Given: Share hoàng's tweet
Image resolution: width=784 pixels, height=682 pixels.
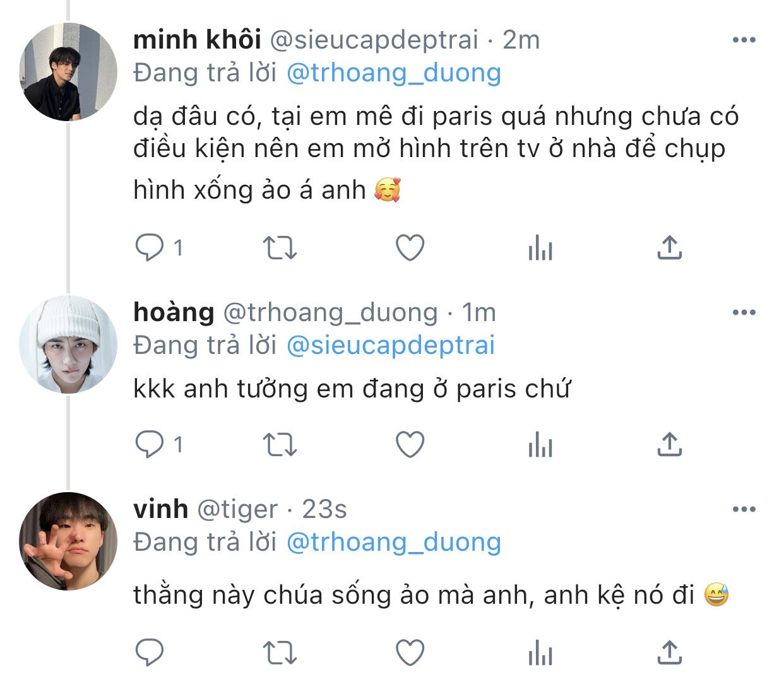Looking at the screenshot, I should coord(669,445).
